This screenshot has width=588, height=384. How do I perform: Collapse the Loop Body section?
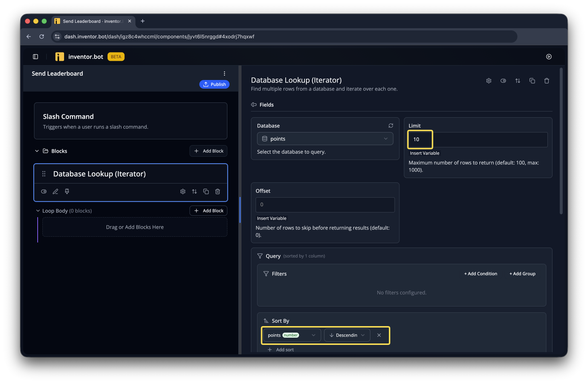(38, 211)
